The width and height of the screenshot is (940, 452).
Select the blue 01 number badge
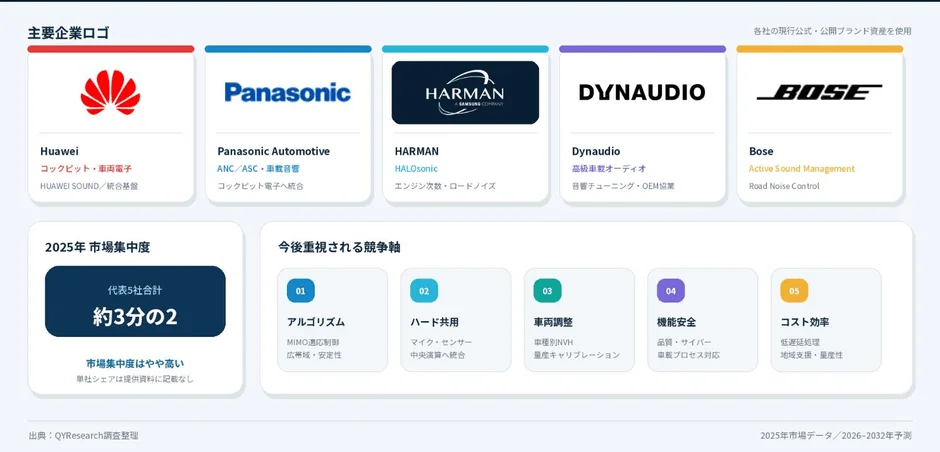point(300,291)
